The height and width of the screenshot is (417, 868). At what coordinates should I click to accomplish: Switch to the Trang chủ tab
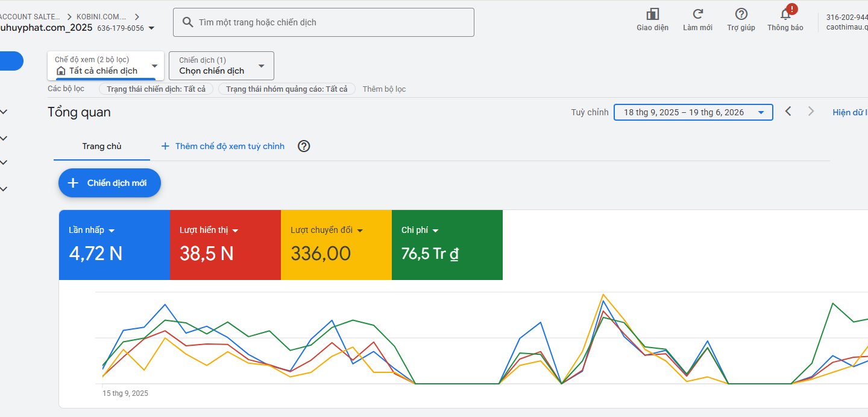tap(102, 146)
